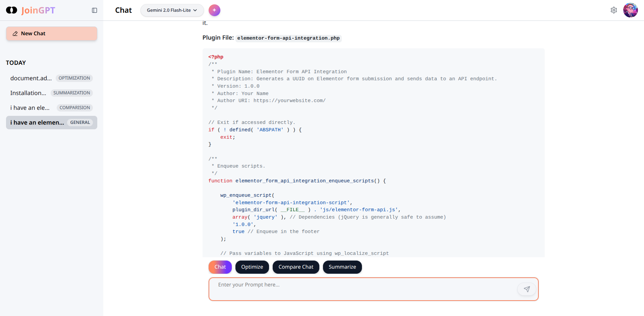Collapse the sidebar with the panel icon
The width and height of the screenshot is (644, 316).
pos(95,10)
